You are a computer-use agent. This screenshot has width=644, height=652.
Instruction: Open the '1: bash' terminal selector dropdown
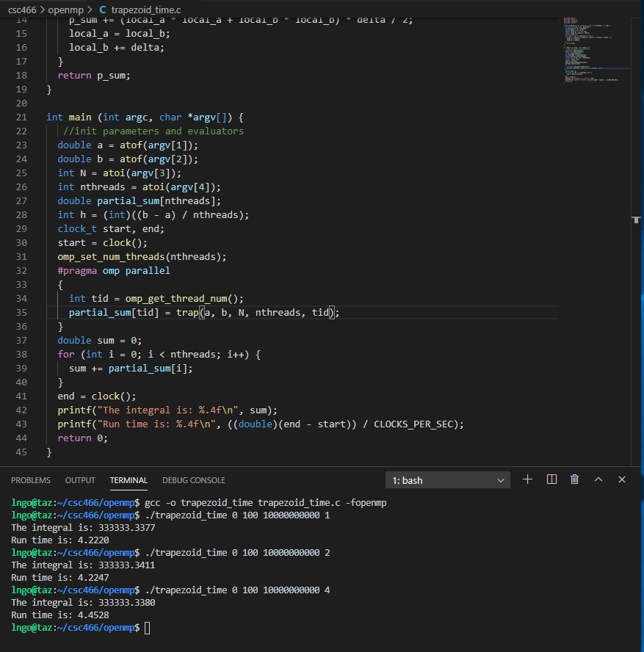pyautogui.click(x=448, y=480)
